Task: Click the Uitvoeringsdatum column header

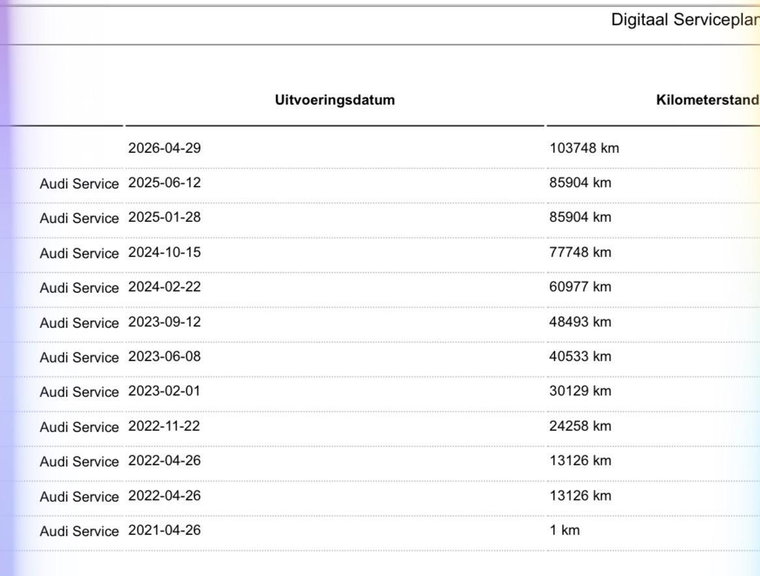Action: coord(334,100)
